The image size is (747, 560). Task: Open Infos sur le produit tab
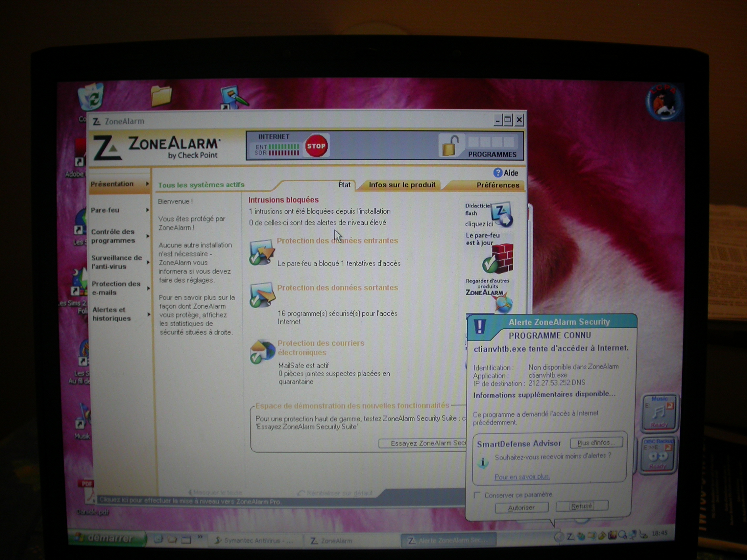402,185
